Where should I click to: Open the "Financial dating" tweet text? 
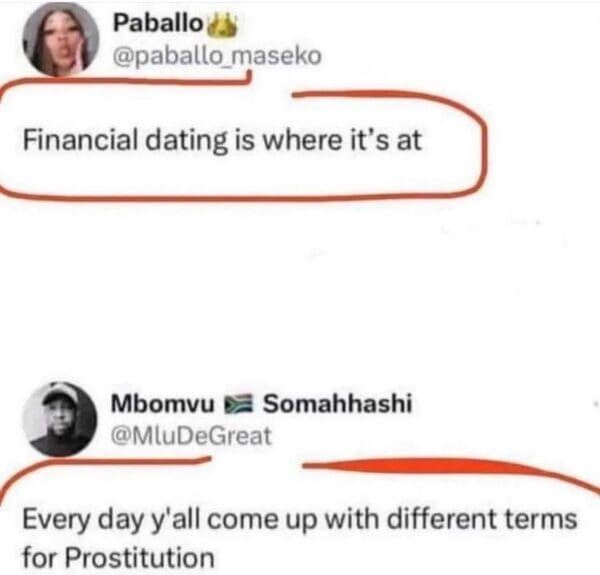coord(223,140)
